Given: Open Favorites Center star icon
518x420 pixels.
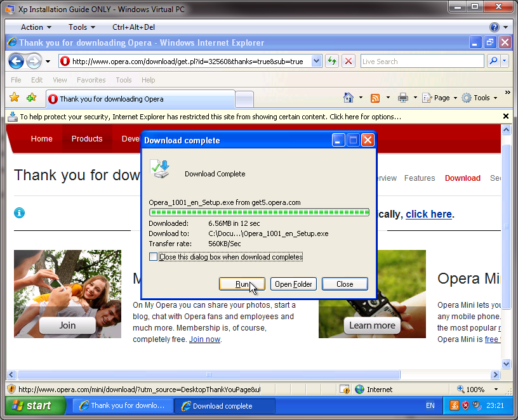Looking at the screenshot, I should 15,98.
